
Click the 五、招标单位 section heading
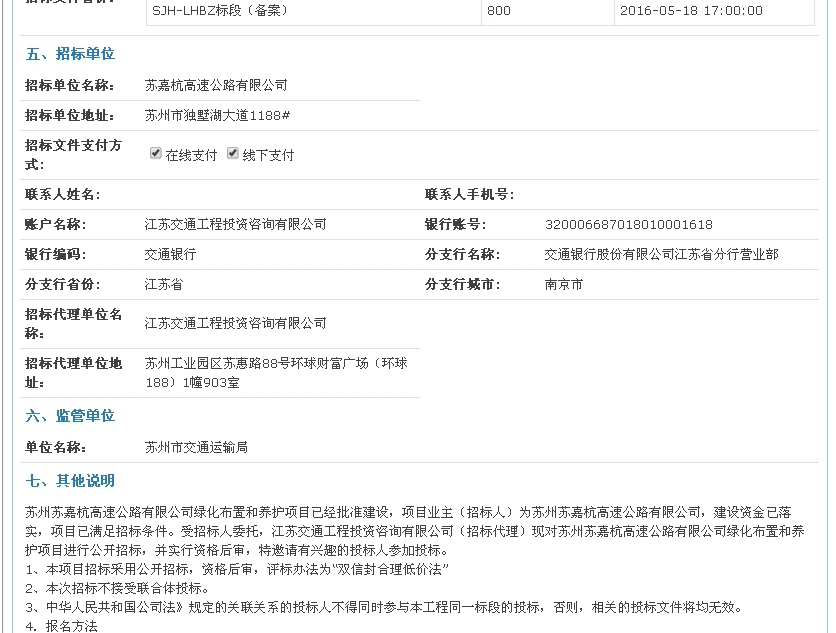(x=70, y=54)
